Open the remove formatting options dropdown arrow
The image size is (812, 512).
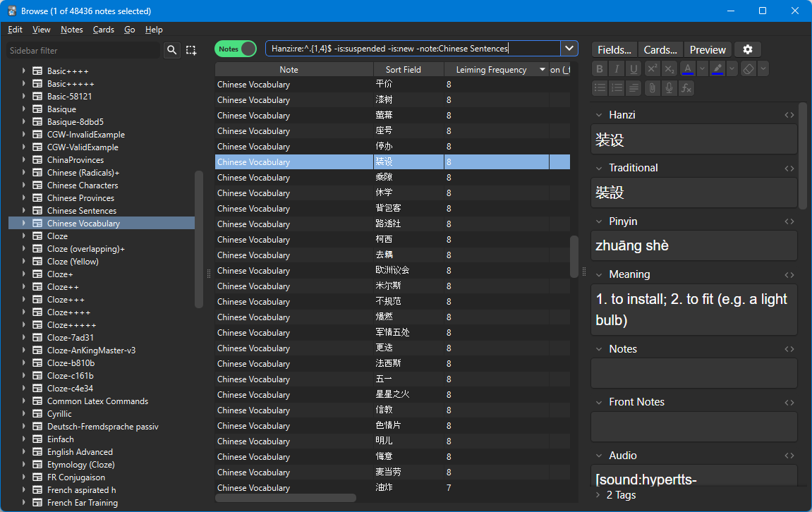[x=763, y=69]
